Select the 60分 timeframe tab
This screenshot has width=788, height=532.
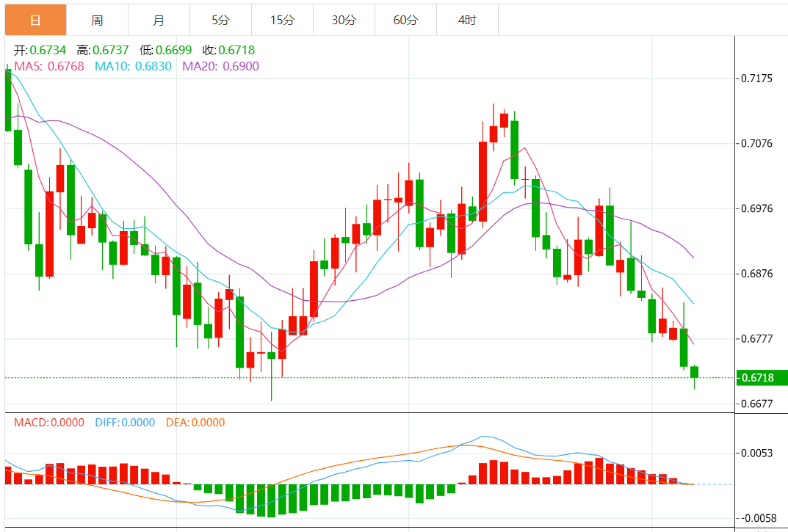click(405, 20)
